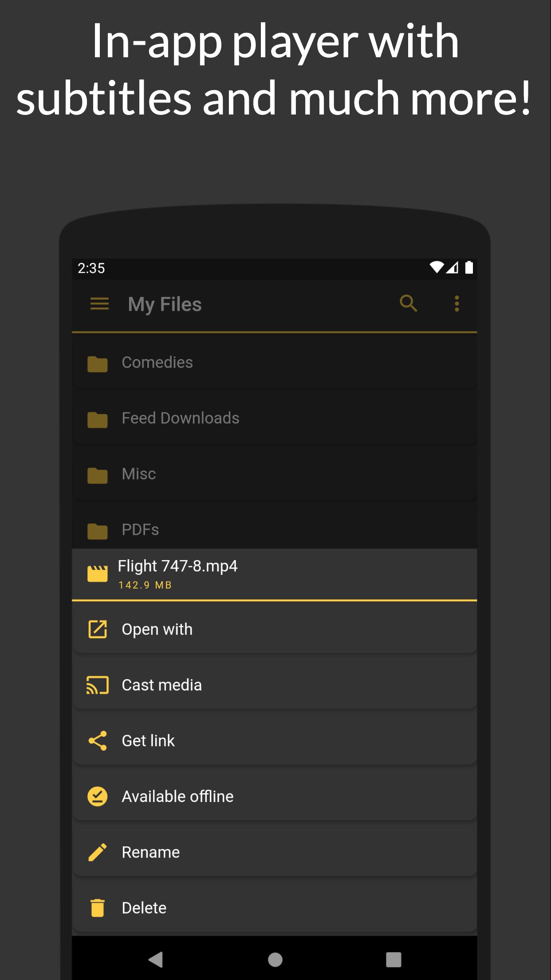This screenshot has width=551, height=980.
Task: Click the Delete trash icon
Action: [x=98, y=908]
